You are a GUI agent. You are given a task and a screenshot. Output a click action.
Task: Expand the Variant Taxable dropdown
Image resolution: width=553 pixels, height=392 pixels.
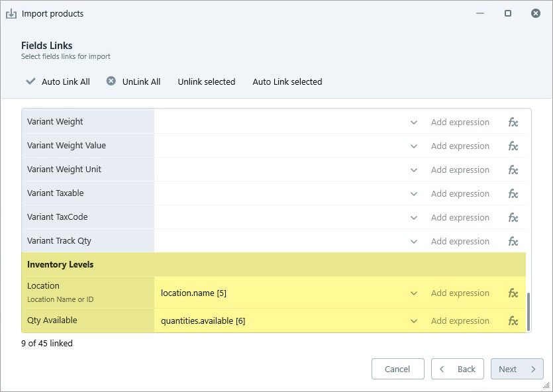click(x=414, y=194)
